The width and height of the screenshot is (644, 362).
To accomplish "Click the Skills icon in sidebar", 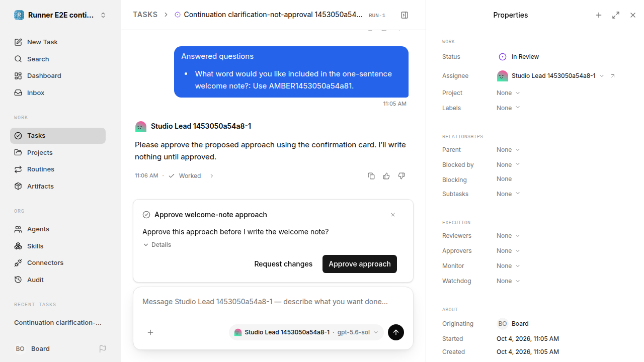I will 18,246.
